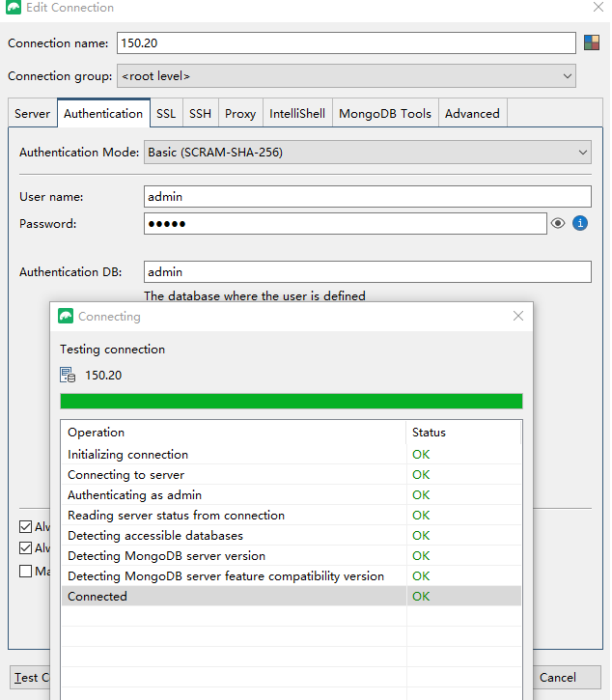Close the Edit Connection window
Screen dimensions: 612x700
coord(598,7)
